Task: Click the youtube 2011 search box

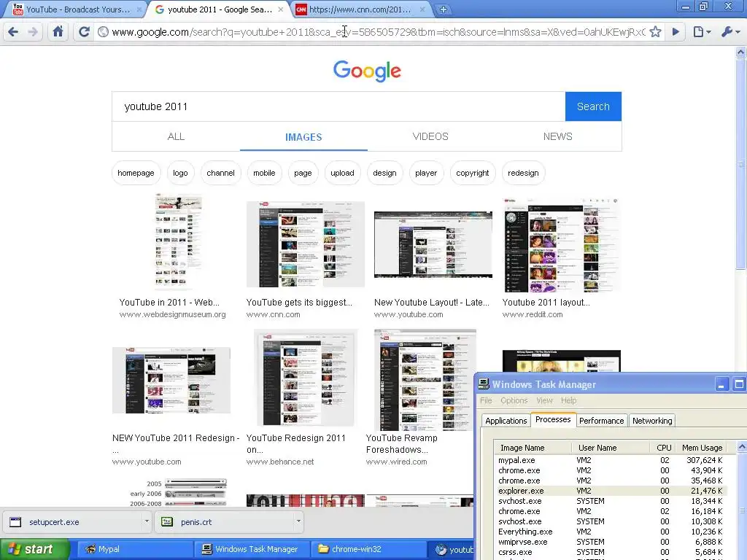Action: [338, 106]
